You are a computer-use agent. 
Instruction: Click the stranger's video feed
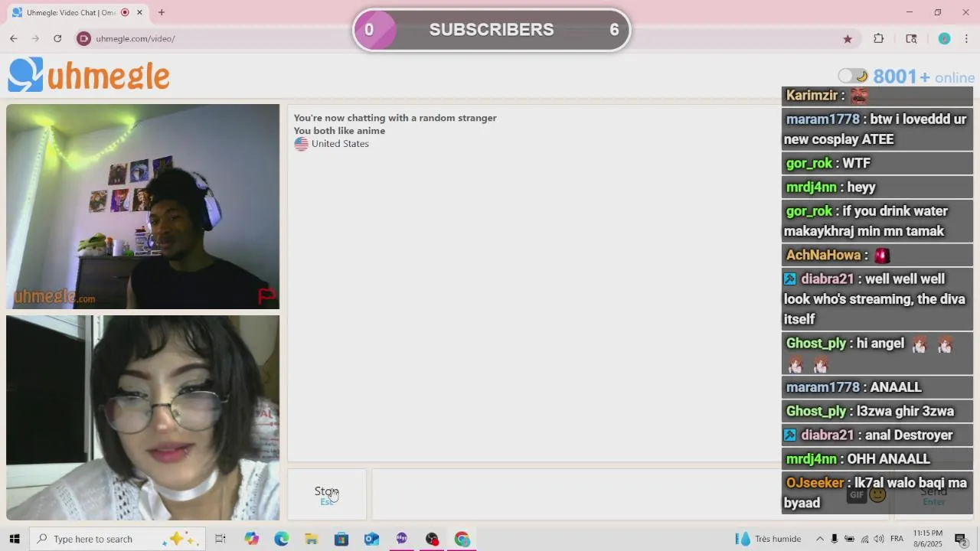142,207
